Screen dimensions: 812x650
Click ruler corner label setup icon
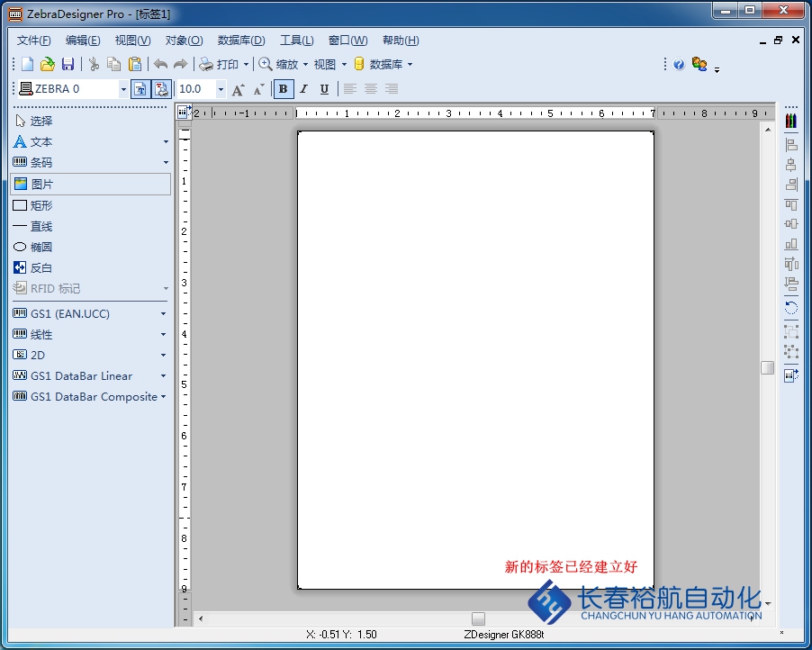coord(184,112)
